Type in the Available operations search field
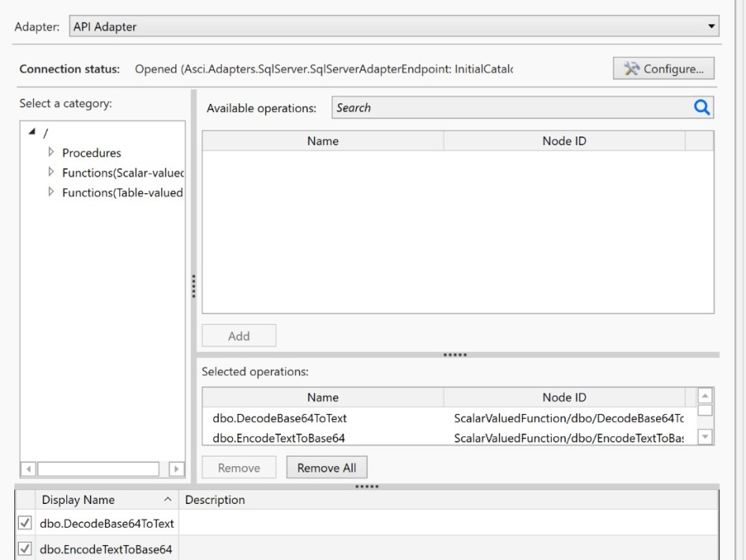 [x=509, y=108]
